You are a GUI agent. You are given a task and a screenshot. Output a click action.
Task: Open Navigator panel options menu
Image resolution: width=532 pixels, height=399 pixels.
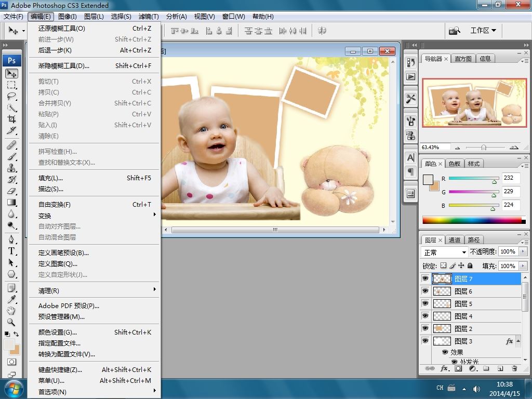[x=525, y=61]
